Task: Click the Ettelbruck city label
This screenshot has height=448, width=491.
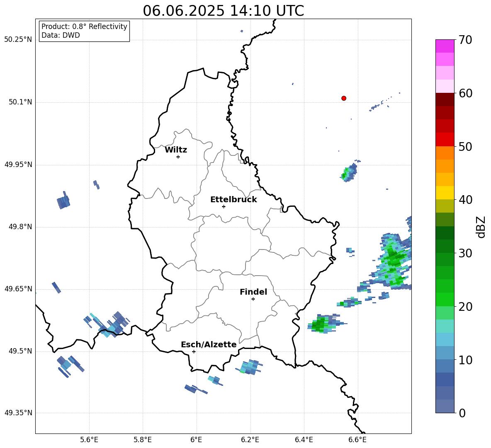Action: point(233,200)
